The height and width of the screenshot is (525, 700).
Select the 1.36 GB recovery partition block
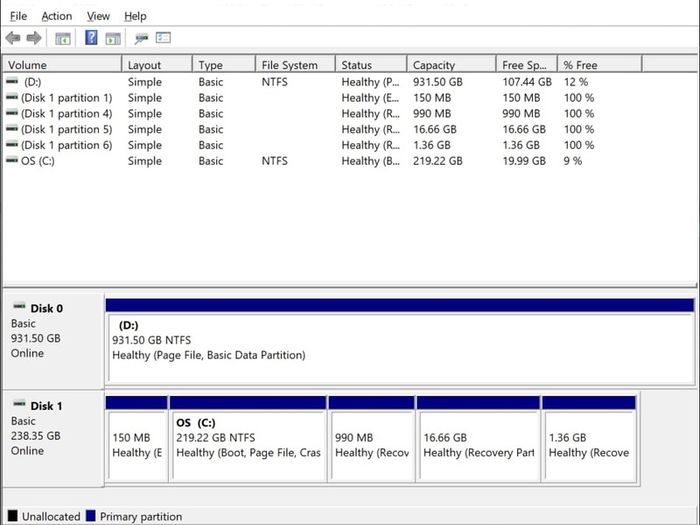(589, 439)
